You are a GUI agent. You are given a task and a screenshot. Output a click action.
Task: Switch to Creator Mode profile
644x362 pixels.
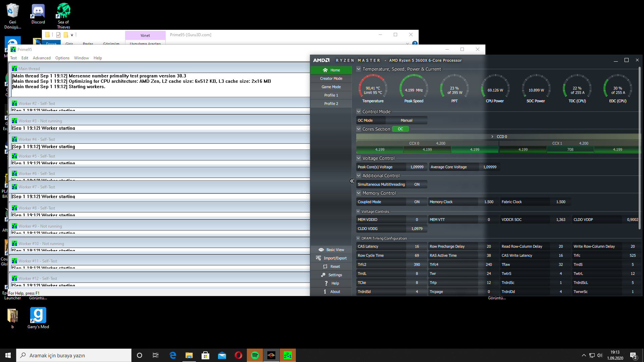coord(331,78)
